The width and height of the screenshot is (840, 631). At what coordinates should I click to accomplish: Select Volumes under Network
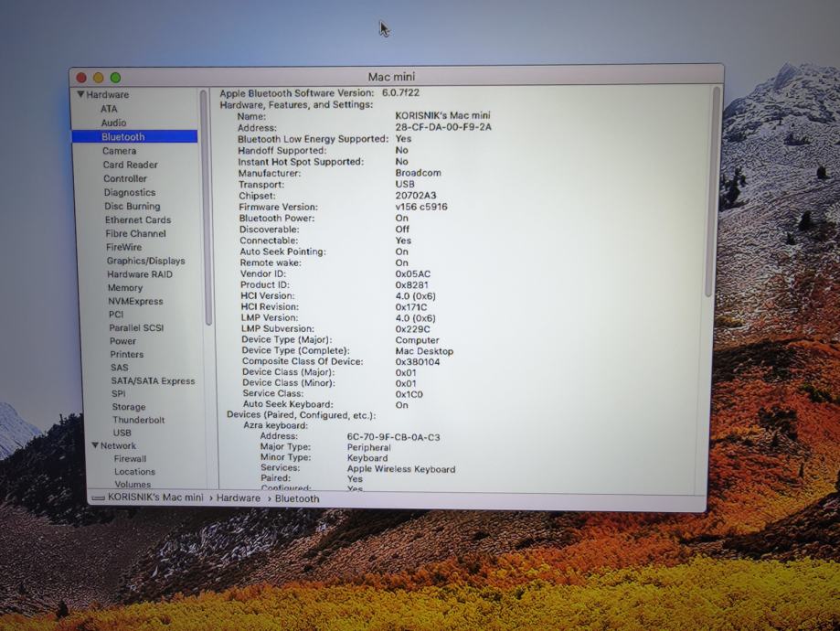[133, 484]
